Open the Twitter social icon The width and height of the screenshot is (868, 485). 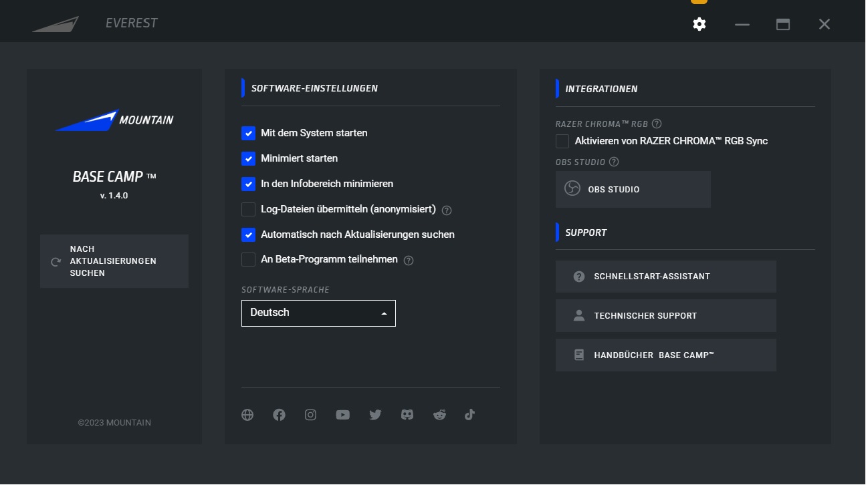375,415
